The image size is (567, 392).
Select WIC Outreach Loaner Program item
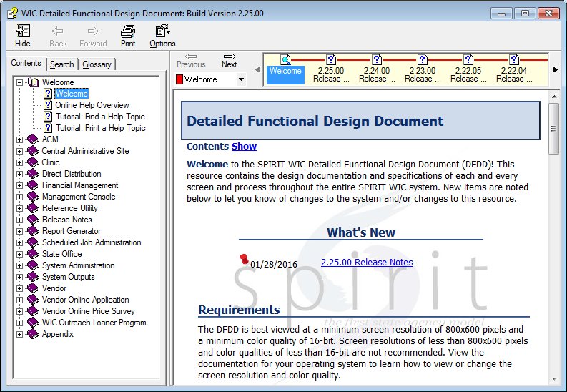94,323
